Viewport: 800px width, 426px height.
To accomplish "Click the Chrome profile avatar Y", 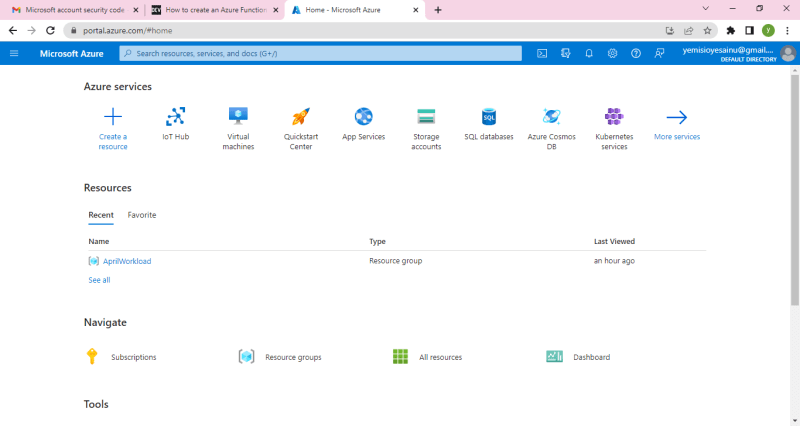I will click(768, 31).
